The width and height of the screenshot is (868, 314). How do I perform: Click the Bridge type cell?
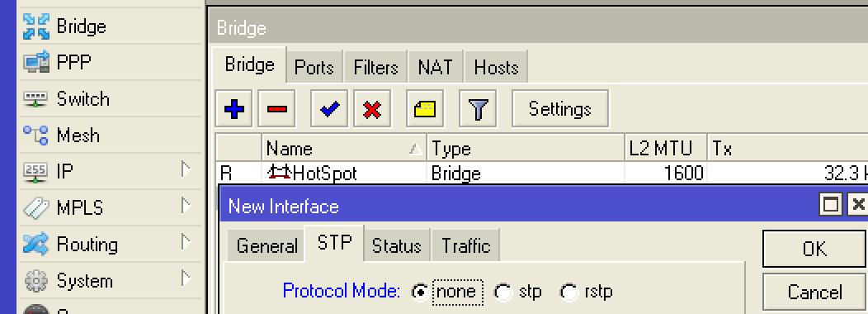point(526,174)
